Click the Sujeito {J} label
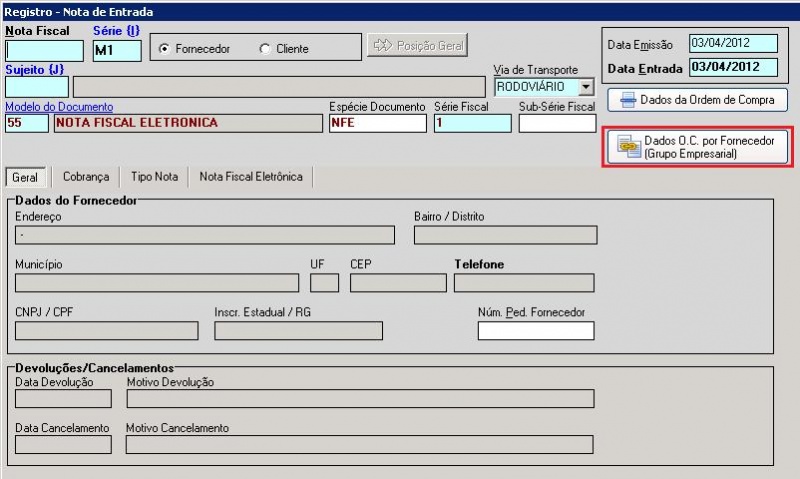Image resolution: width=800 pixels, height=479 pixels. (35, 69)
